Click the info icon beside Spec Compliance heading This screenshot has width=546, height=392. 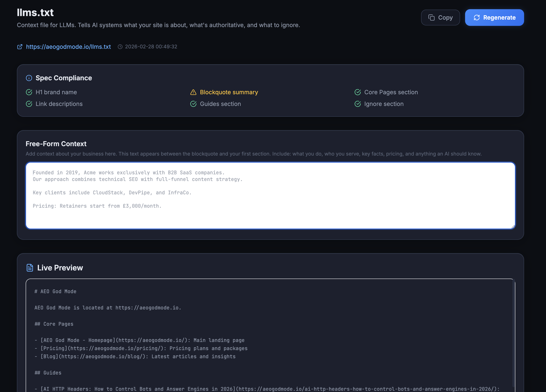point(29,78)
